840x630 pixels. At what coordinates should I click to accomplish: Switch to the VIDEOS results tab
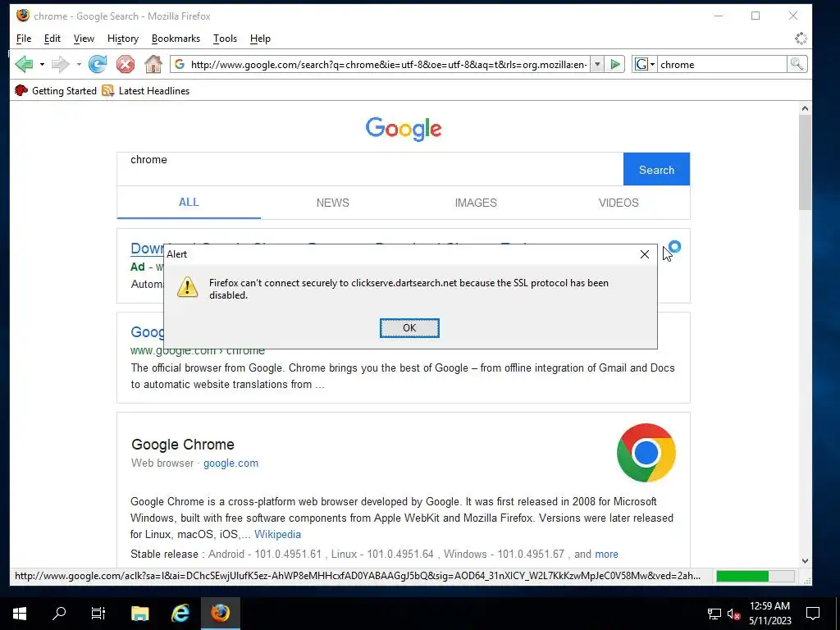point(619,203)
